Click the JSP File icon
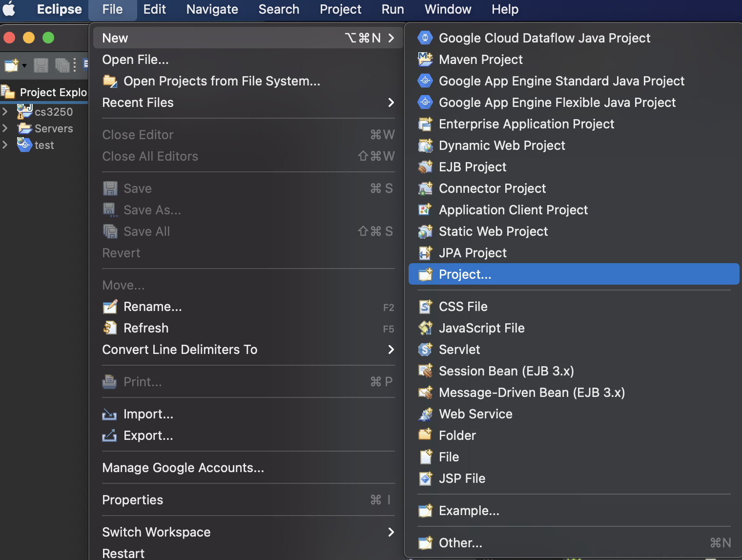Viewport: 742px width, 560px height. 425,478
